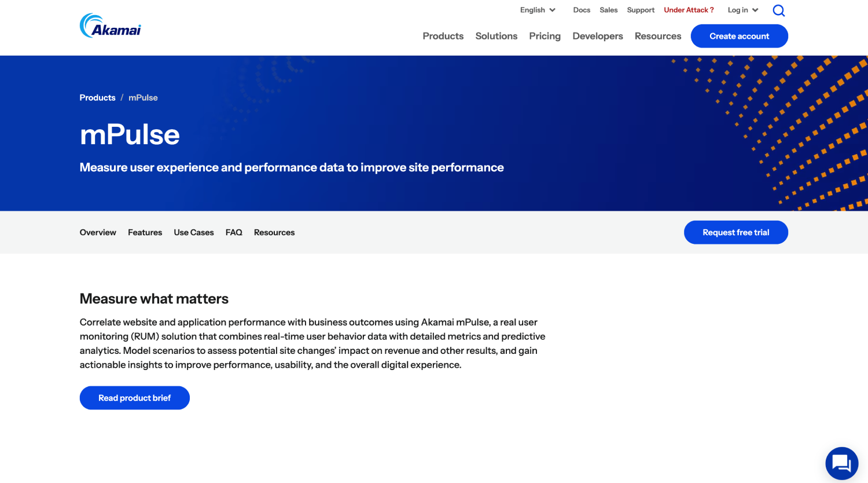This screenshot has height=483, width=868.
Task: Open the Support link
Action: coord(641,10)
